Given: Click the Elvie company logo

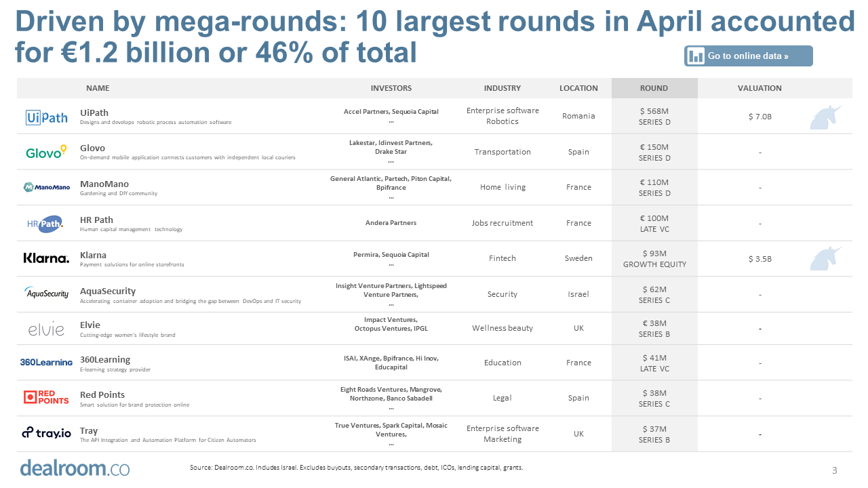Looking at the screenshot, I should (46, 329).
